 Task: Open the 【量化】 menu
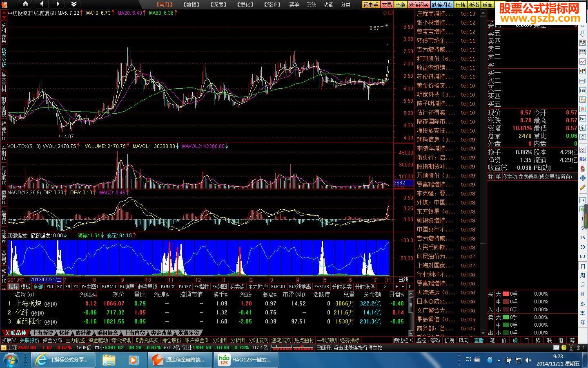tap(245, 4)
